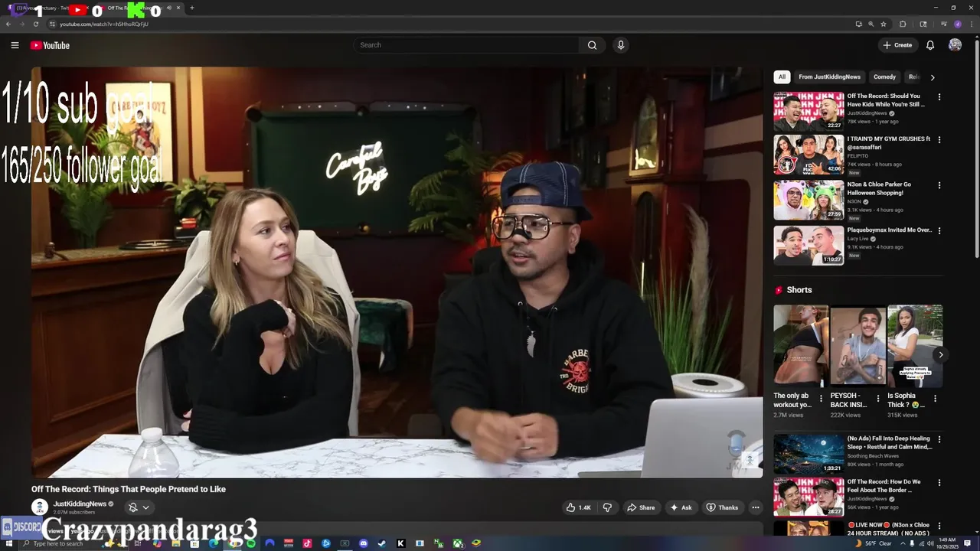Open the notifications bell
This screenshot has width=980, height=551.
(x=930, y=45)
